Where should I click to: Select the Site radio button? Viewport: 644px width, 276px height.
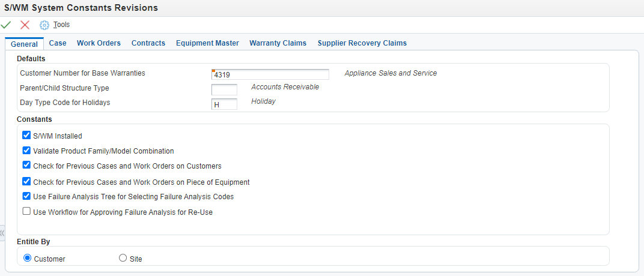(123, 259)
